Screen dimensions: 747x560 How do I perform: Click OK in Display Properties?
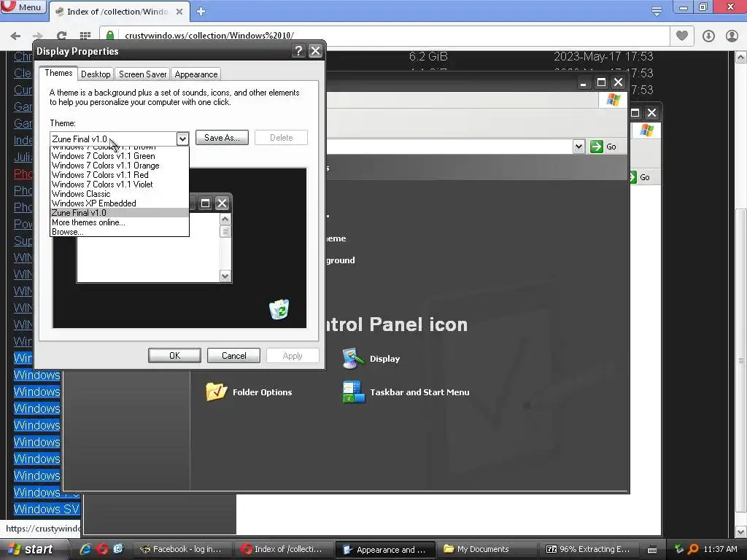(x=174, y=356)
